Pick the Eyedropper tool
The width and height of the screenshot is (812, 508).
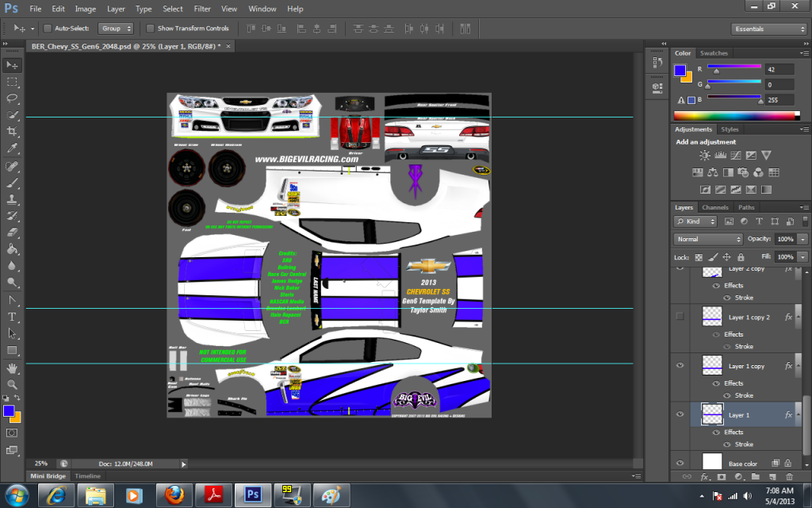coord(12,148)
